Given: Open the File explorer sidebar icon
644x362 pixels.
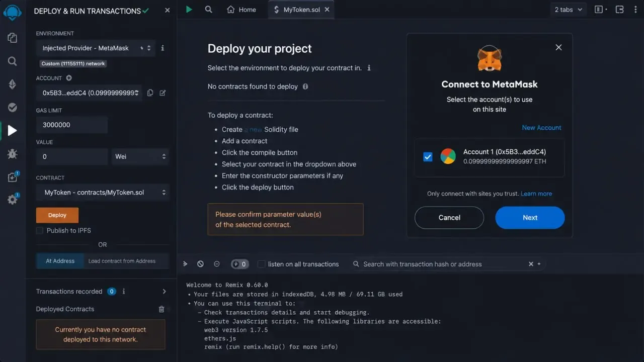Looking at the screenshot, I should pyautogui.click(x=12, y=38).
